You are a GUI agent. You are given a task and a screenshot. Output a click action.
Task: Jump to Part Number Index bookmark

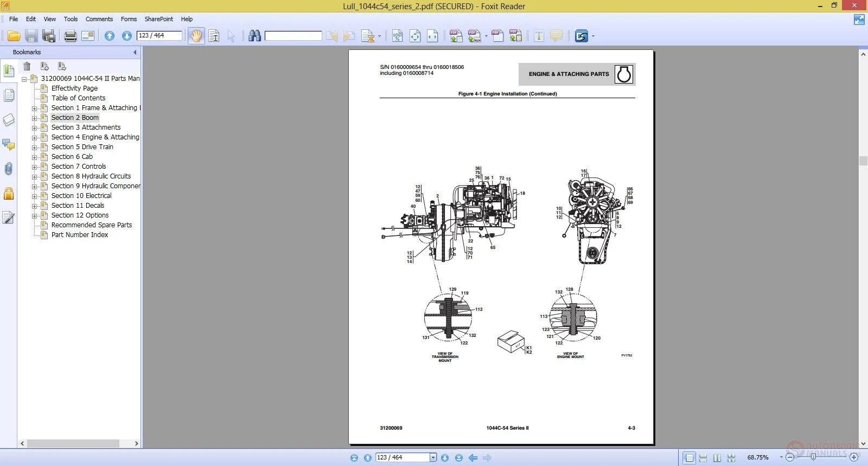click(80, 235)
